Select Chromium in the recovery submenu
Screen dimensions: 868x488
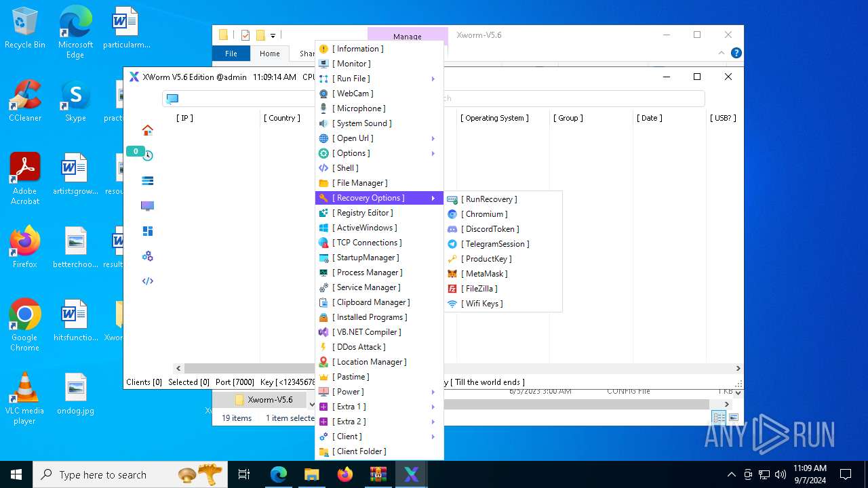pos(503,214)
